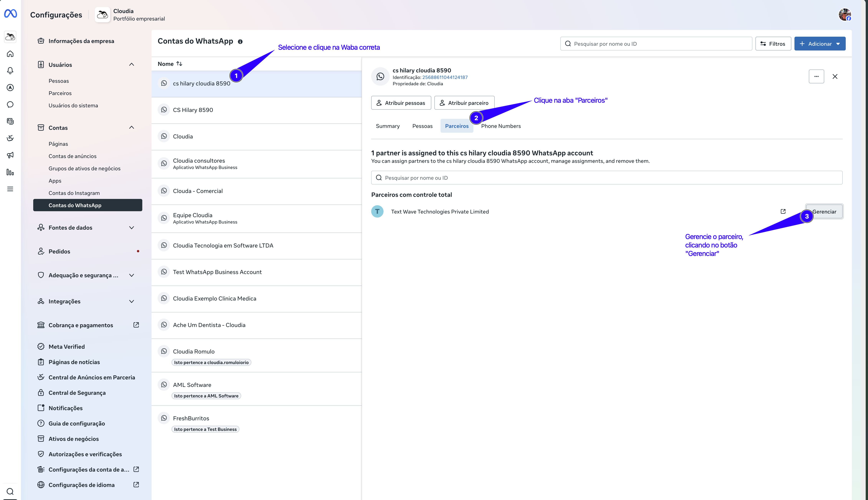Click the Filtros button
The image size is (868, 500).
coord(773,44)
